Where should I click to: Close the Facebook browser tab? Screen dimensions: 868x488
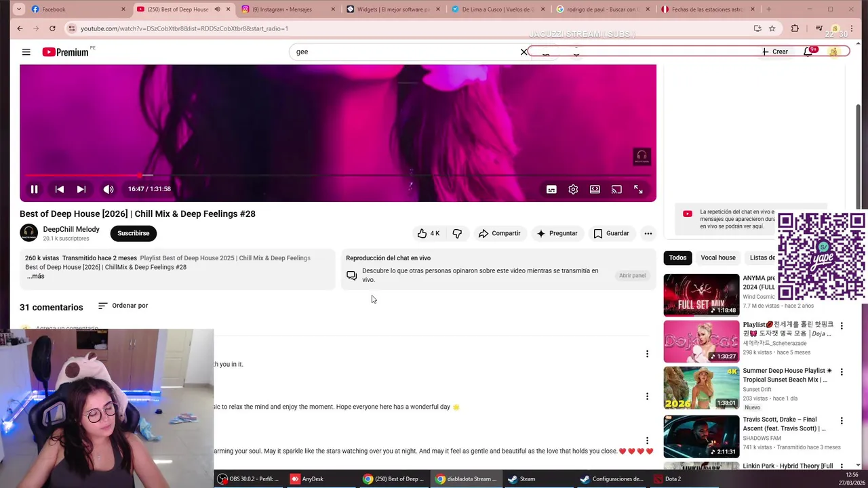pyautogui.click(x=123, y=9)
